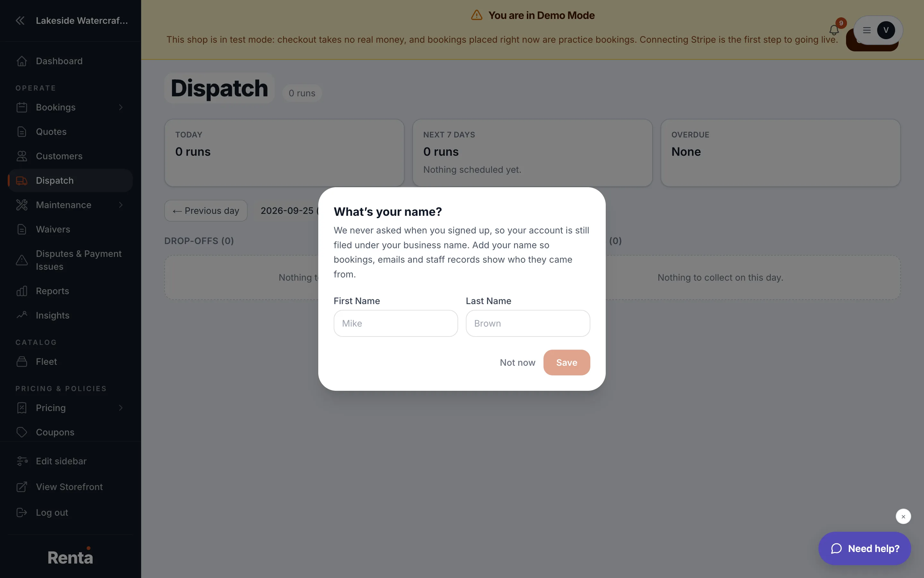The height and width of the screenshot is (578, 924).
Task: Click the Waivers file icon
Action: point(22,229)
